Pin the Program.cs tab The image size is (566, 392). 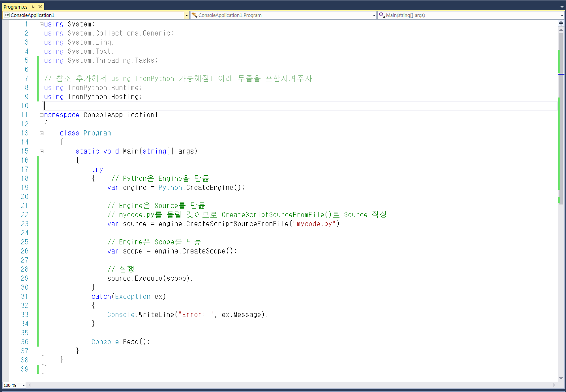pos(33,7)
